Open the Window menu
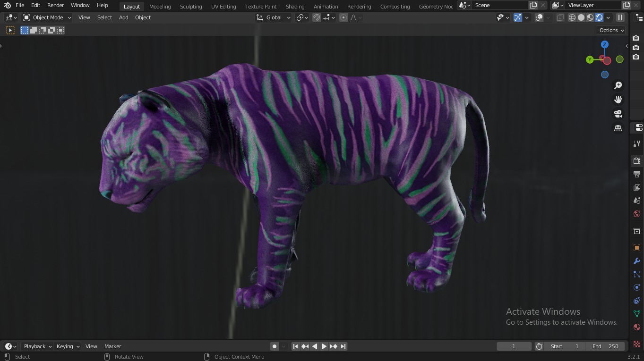Screen dimensions: 644x361 [80, 5]
